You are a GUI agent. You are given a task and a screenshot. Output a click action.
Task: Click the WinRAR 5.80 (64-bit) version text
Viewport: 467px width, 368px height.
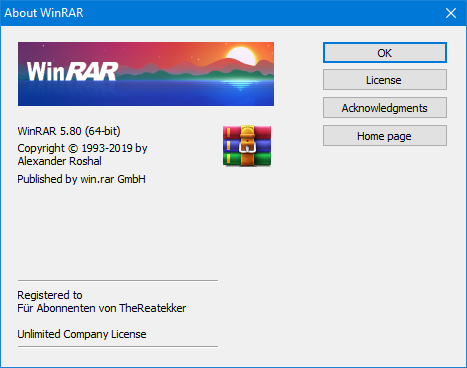pyautogui.click(x=69, y=131)
